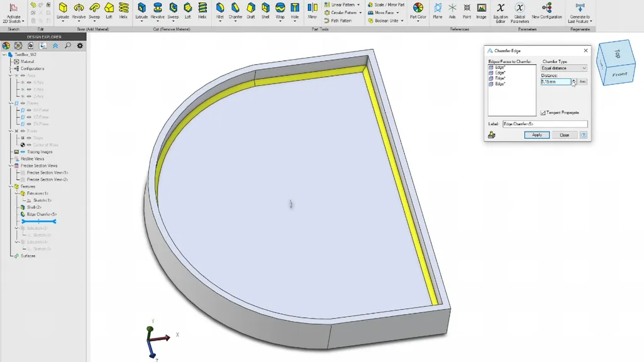Click Undo in Edit group
The height and width of the screenshot is (362, 644).
[x=33, y=5]
